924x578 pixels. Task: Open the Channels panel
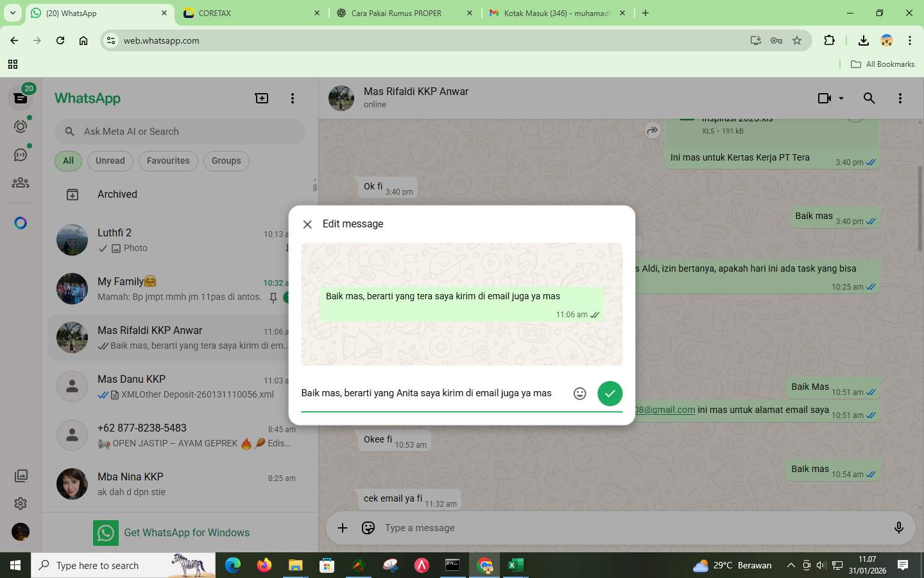(20, 154)
